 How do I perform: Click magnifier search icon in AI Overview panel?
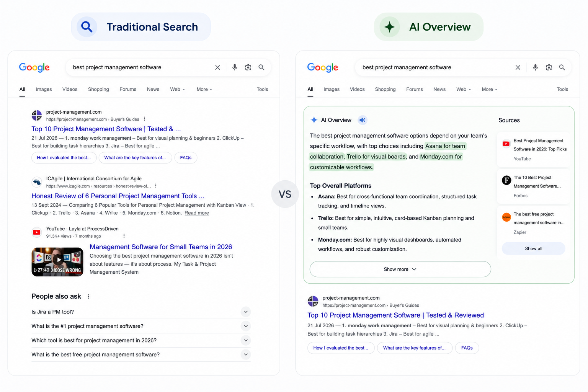(x=562, y=67)
